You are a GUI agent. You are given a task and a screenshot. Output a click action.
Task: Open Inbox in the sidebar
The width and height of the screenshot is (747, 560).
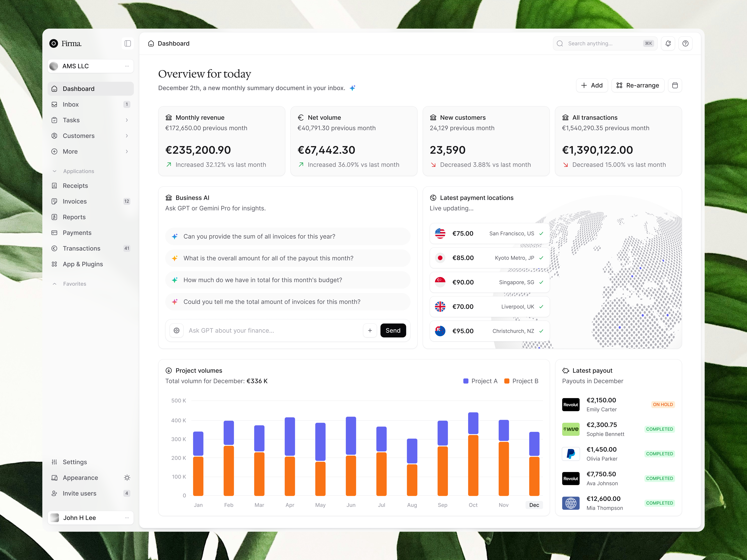[91, 105]
